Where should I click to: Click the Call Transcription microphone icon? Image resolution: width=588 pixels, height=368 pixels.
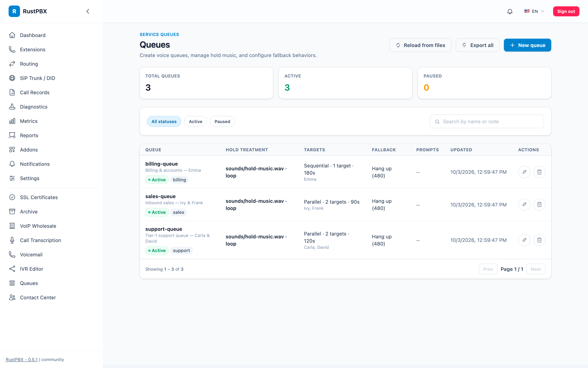[12, 240]
